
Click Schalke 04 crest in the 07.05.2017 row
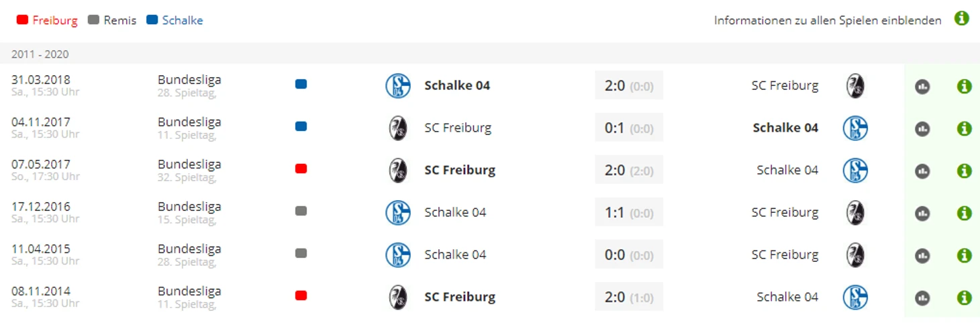[855, 171]
